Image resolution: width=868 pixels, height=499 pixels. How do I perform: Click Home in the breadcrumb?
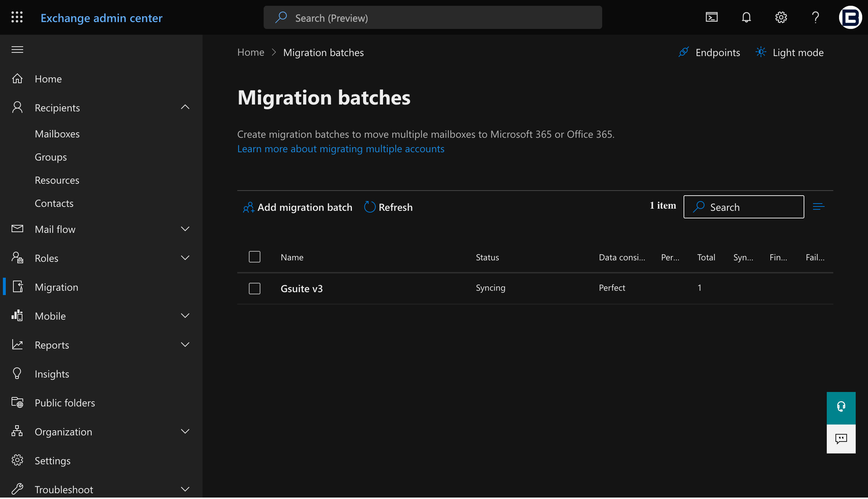coord(251,52)
